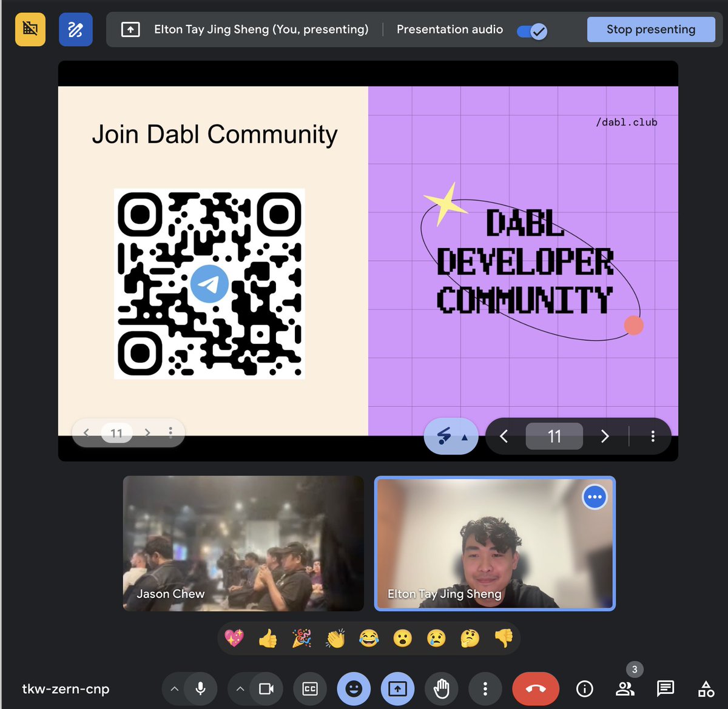Click the present screen icon beside presenter name

point(130,29)
